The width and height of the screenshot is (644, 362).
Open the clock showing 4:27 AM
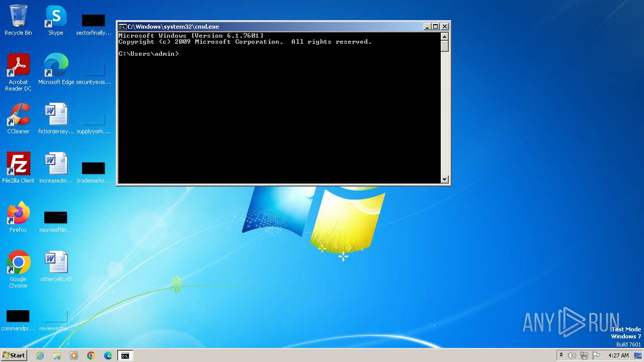pos(618,355)
